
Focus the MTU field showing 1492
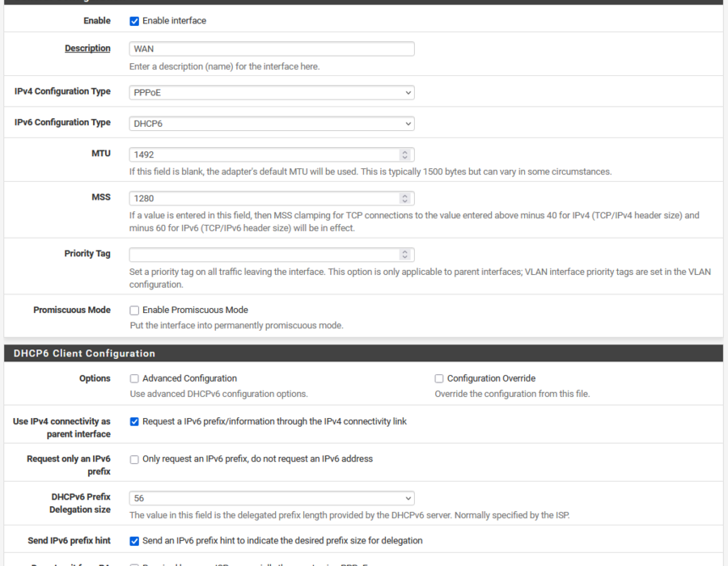[x=272, y=155]
